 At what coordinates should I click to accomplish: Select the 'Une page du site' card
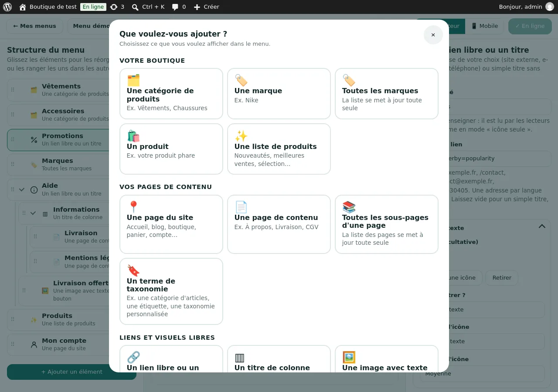171,224
